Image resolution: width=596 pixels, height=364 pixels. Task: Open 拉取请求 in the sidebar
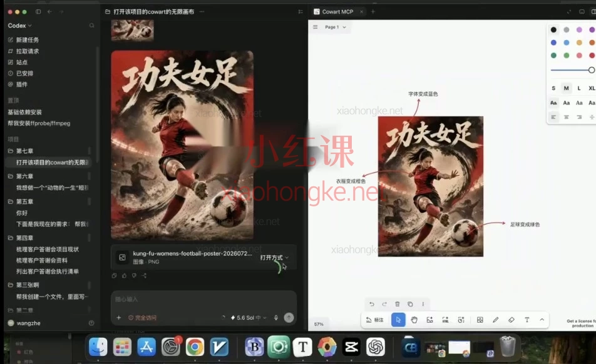[24, 51]
